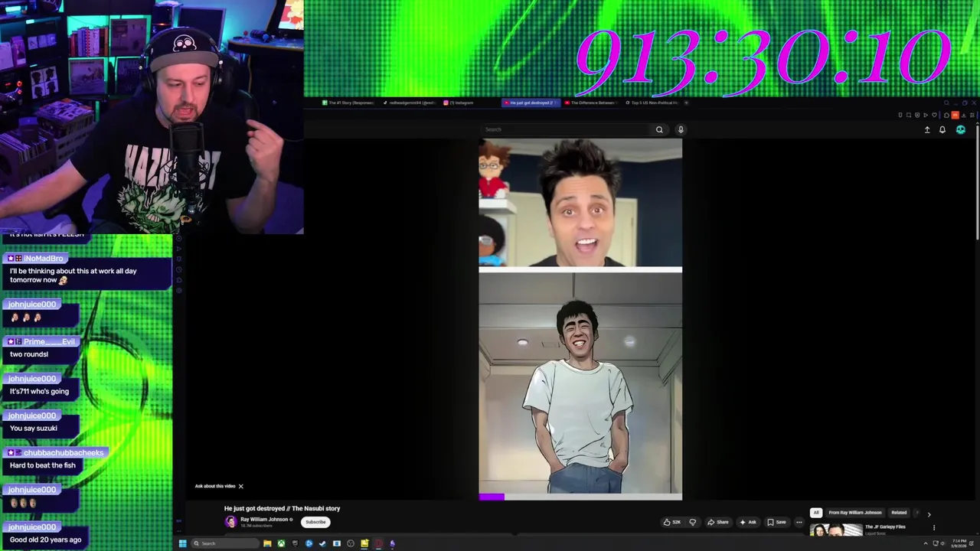The height and width of the screenshot is (551, 980).
Task: Open options for 'The JF Gariepy Files' video
Action: pyautogui.click(x=933, y=527)
